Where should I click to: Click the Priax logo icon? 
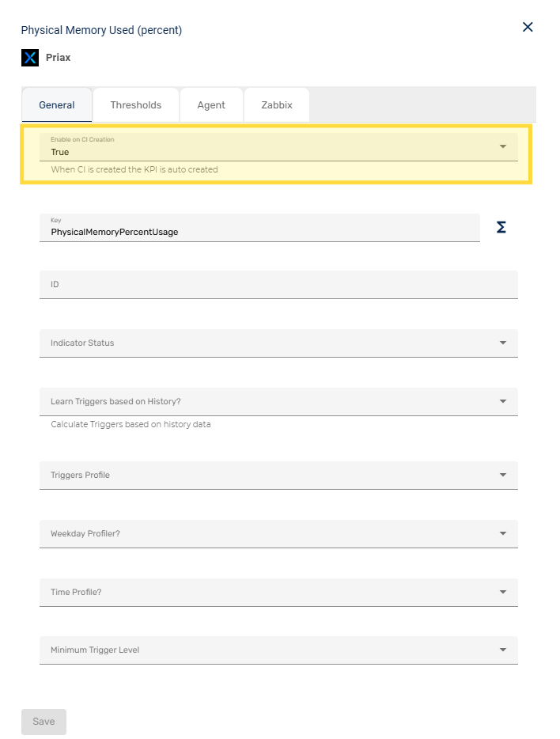[31, 58]
